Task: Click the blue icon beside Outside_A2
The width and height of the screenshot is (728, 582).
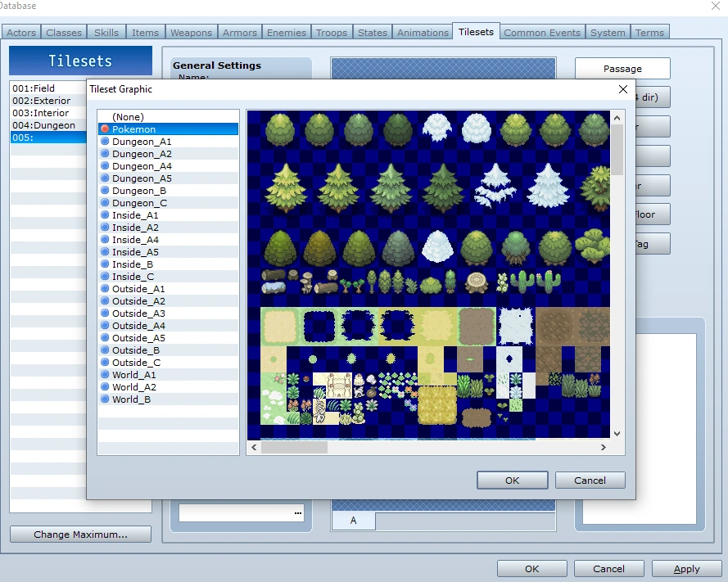Action: click(x=105, y=301)
